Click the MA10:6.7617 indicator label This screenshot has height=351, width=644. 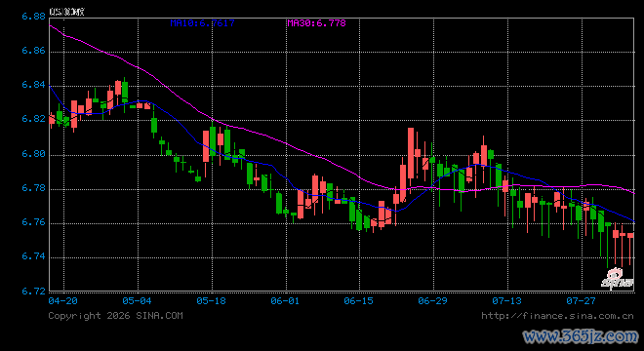(x=203, y=23)
